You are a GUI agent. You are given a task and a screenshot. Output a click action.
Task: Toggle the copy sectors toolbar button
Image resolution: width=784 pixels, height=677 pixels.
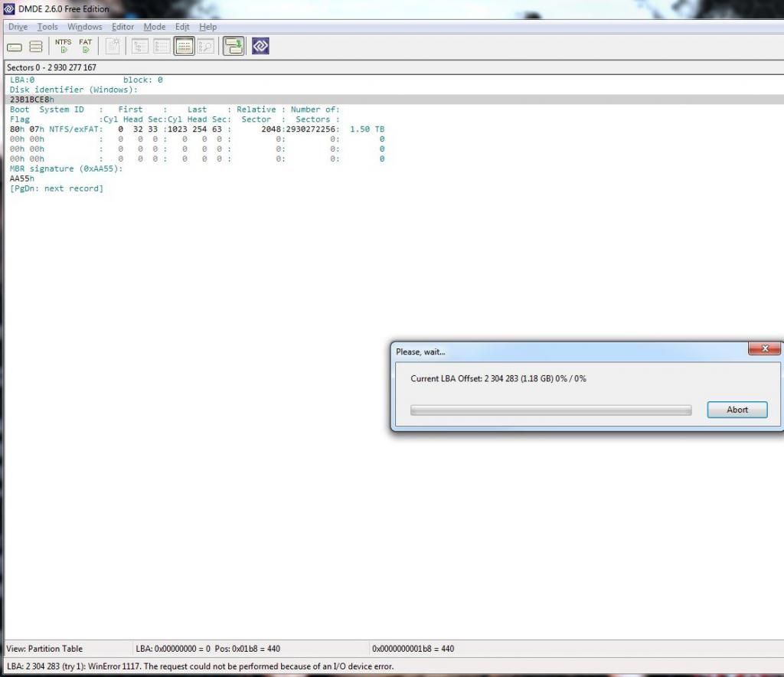click(x=234, y=47)
